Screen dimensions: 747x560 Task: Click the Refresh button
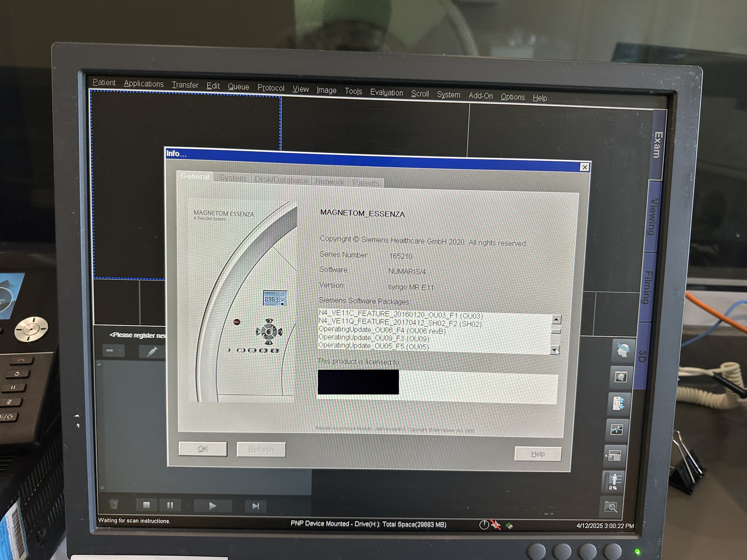click(x=261, y=450)
